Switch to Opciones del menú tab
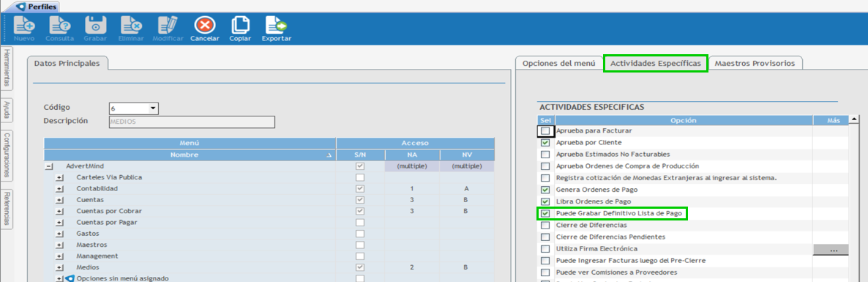This screenshot has width=868, height=282. (x=558, y=63)
